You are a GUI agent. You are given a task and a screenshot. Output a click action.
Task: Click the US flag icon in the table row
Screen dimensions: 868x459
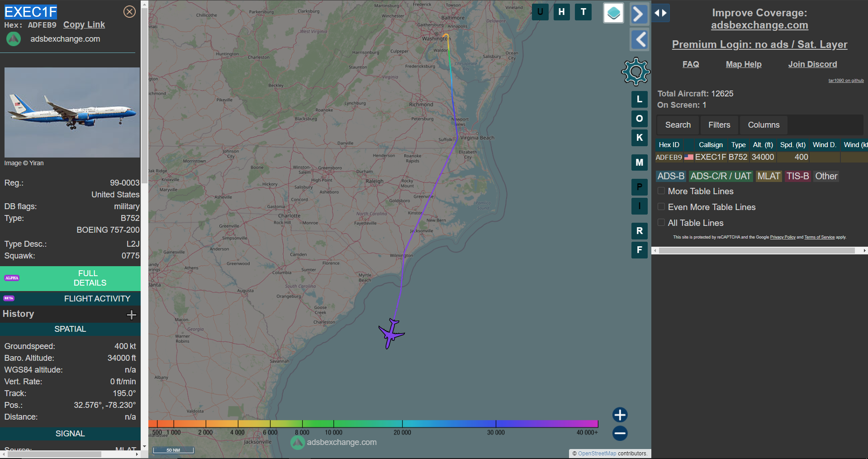point(689,157)
